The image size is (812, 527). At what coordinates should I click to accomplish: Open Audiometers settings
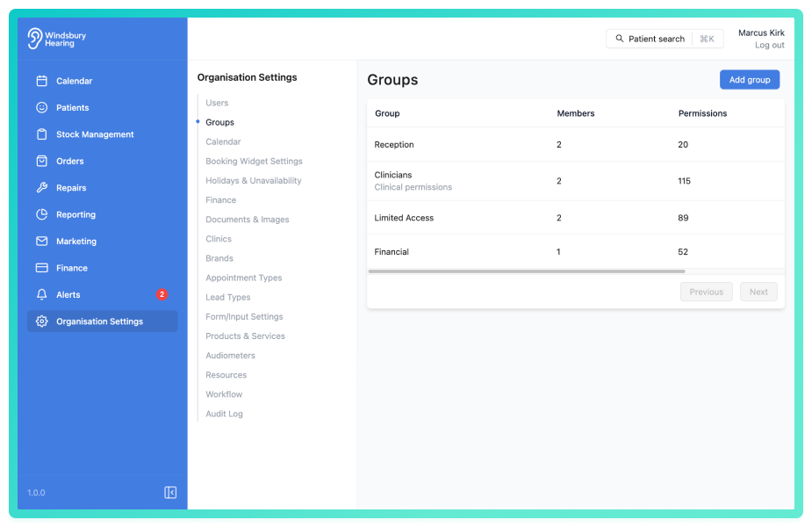pos(230,356)
